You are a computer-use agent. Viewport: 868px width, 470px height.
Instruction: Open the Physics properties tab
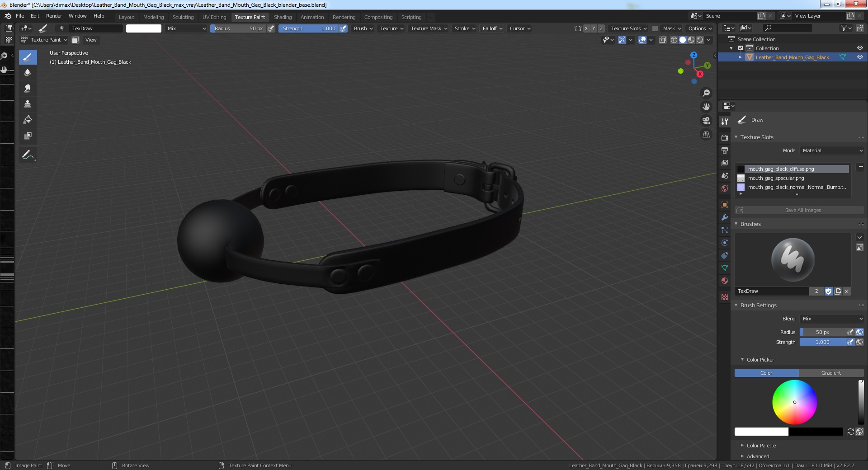[725, 243]
